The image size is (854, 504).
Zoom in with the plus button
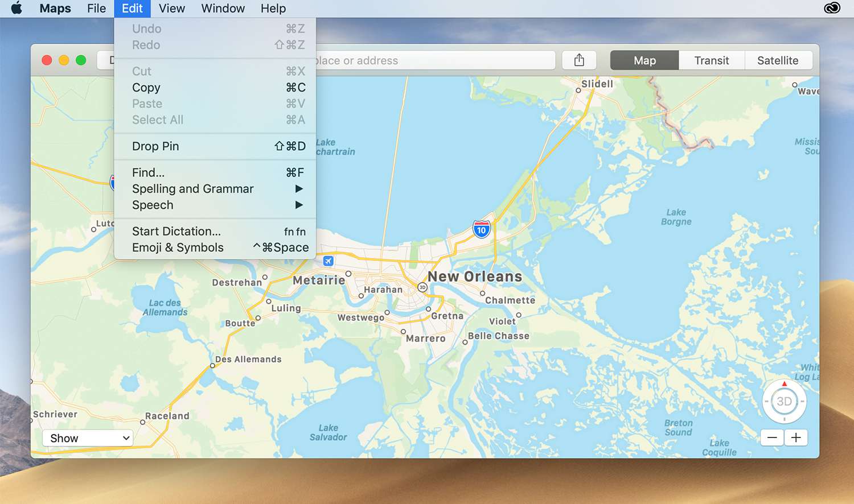click(796, 437)
